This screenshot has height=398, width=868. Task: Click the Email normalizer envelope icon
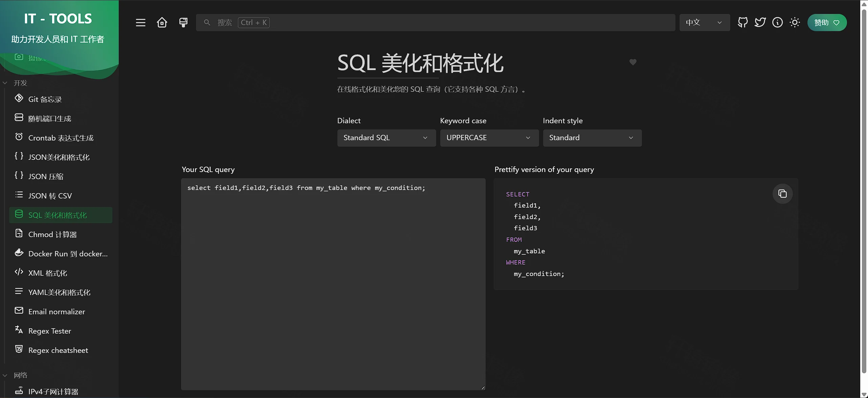(19, 311)
